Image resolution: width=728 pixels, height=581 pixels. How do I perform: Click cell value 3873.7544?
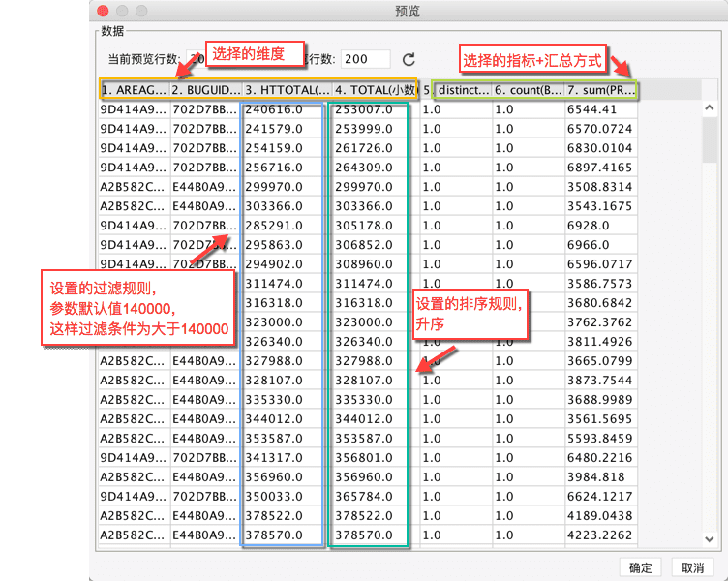point(599,381)
